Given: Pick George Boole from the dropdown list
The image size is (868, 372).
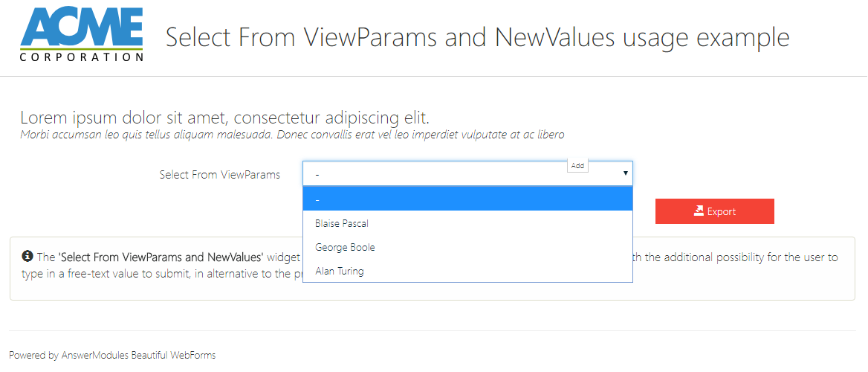Looking at the screenshot, I should [345, 247].
